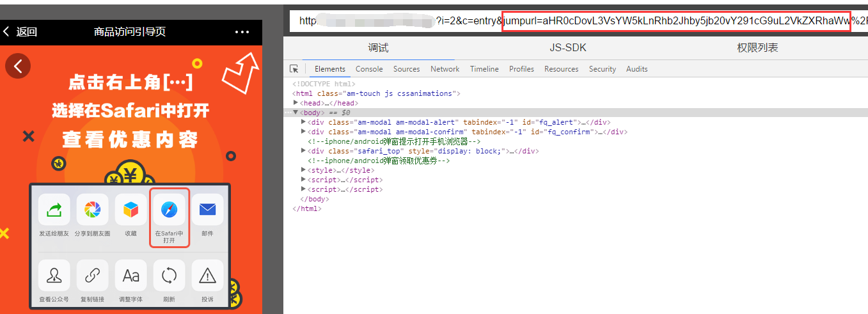Select the html class="am-touch js cssanimations" line
868x314 pixels.
pos(376,93)
